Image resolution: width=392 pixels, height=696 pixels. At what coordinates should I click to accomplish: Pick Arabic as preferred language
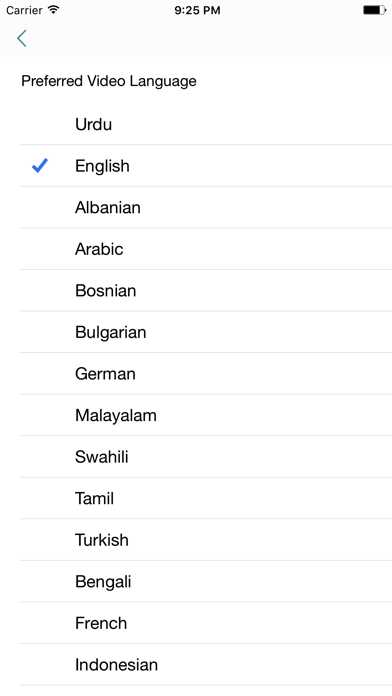(x=206, y=249)
